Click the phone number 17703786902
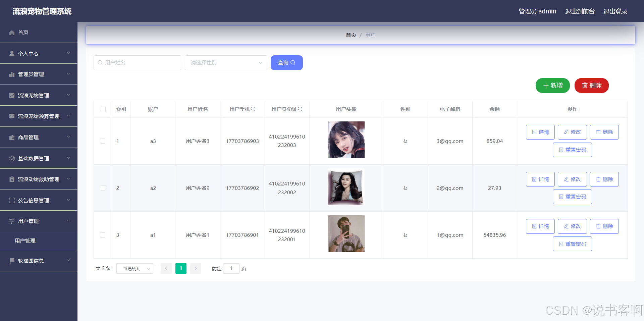Viewport: 644px width, 321px height. click(x=242, y=188)
